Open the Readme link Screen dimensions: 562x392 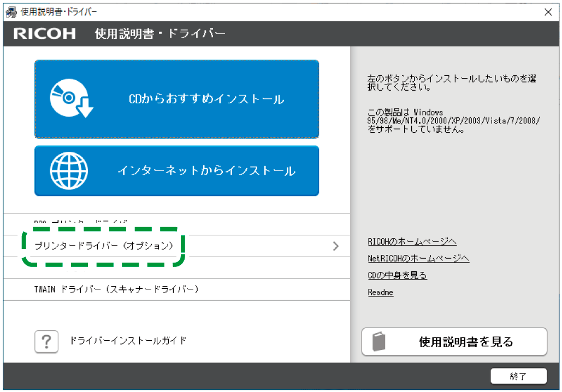380,292
